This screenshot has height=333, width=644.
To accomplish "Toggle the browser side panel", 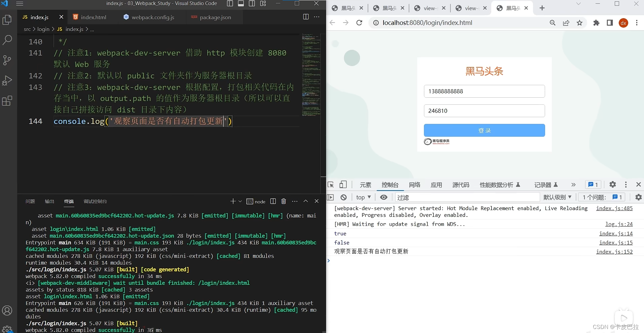I will (x=610, y=23).
